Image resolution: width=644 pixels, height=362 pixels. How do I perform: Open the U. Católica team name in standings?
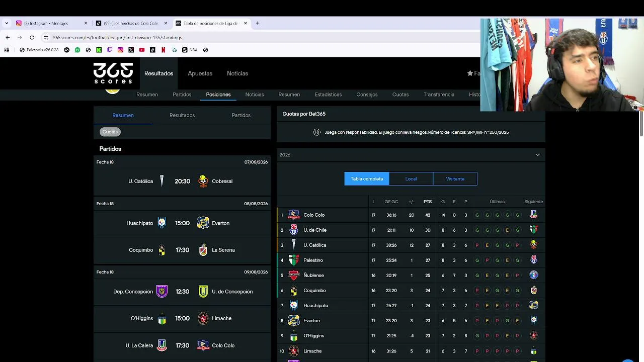pos(315,245)
